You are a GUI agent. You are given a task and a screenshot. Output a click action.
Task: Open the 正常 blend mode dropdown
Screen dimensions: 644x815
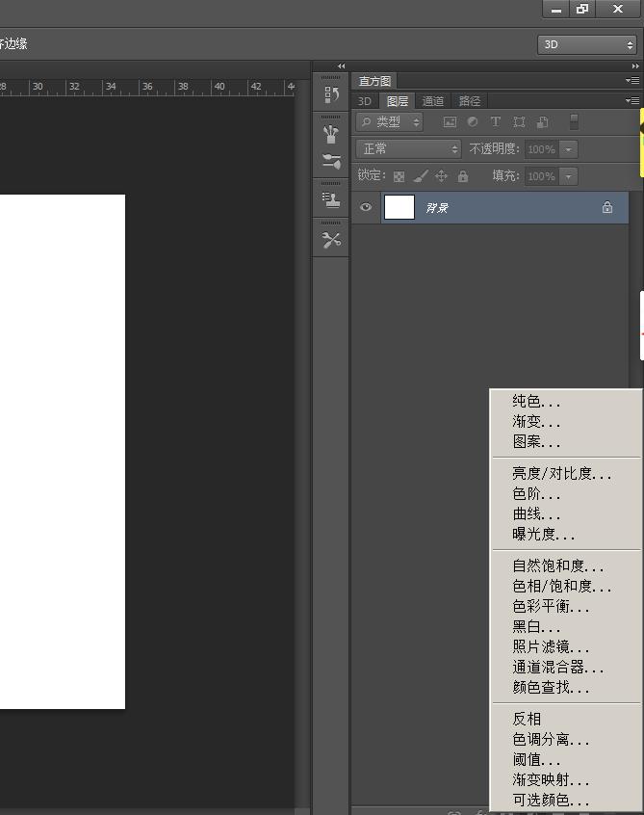coord(409,149)
